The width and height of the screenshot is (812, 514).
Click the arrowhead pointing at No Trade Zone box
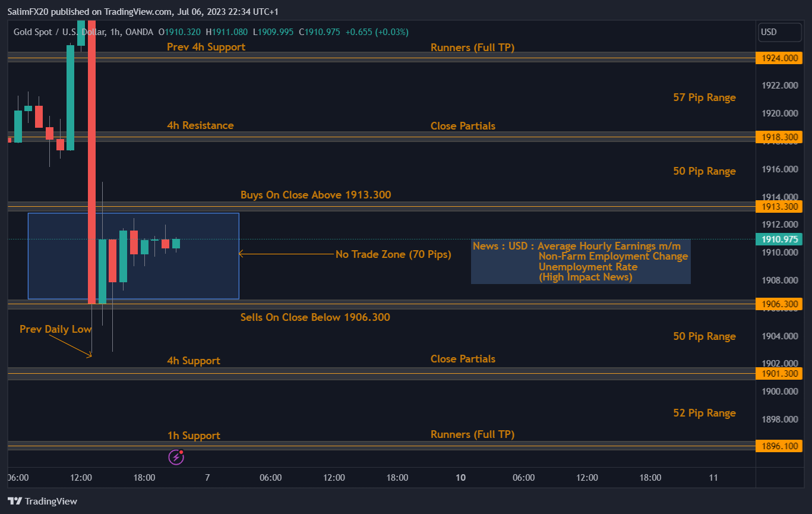click(241, 254)
